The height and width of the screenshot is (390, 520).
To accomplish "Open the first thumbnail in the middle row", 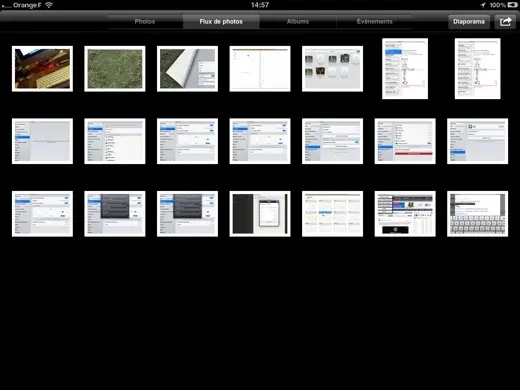I will (42, 141).
